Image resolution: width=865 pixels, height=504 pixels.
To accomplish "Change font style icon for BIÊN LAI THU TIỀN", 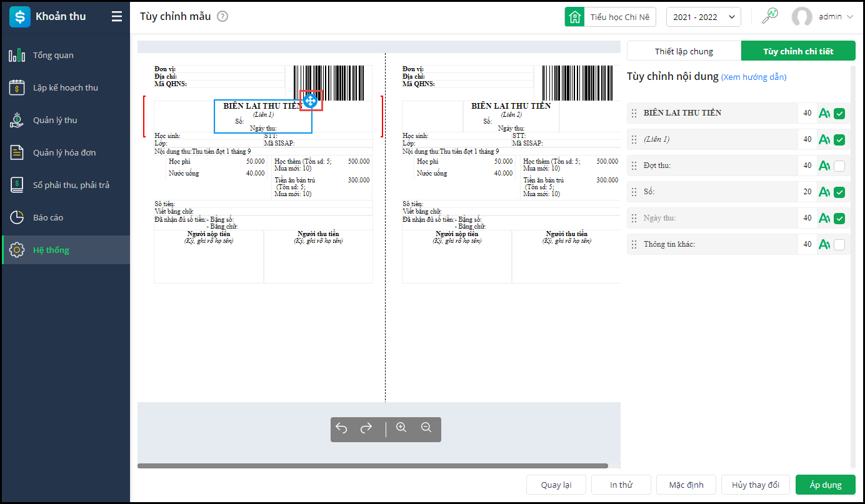I will pyautogui.click(x=824, y=113).
